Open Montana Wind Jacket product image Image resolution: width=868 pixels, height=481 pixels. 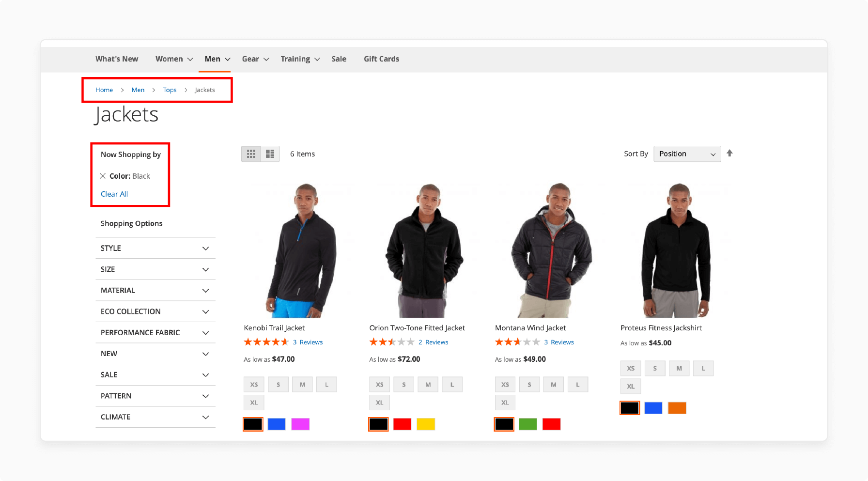pyautogui.click(x=552, y=250)
